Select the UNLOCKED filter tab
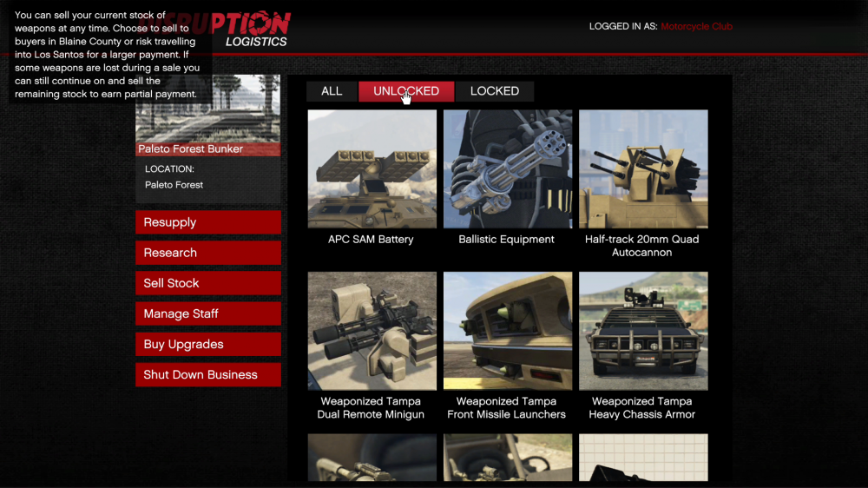 point(406,91)
